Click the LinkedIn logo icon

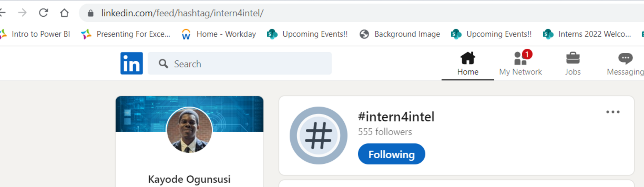point(131,63)
